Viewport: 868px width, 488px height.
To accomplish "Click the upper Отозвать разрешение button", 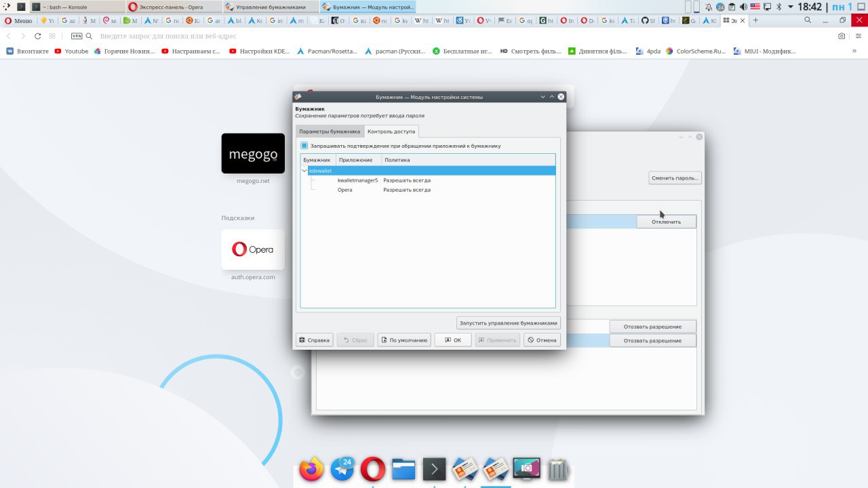I will coord(652,327).
